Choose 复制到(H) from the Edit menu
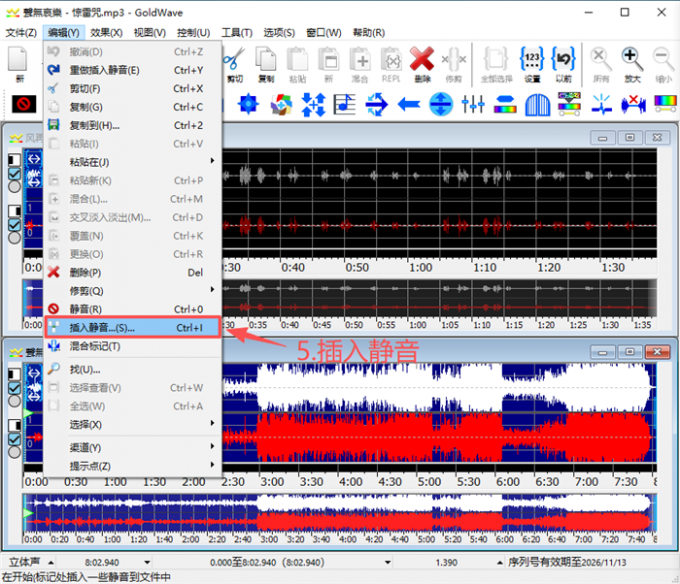Screen dimensions: 680x584 point(133,125)
